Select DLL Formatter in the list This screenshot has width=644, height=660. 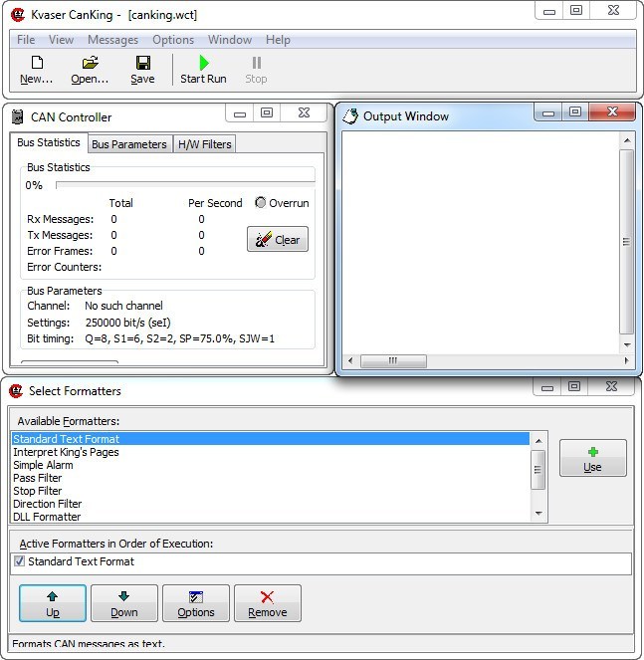coord(270,517)
